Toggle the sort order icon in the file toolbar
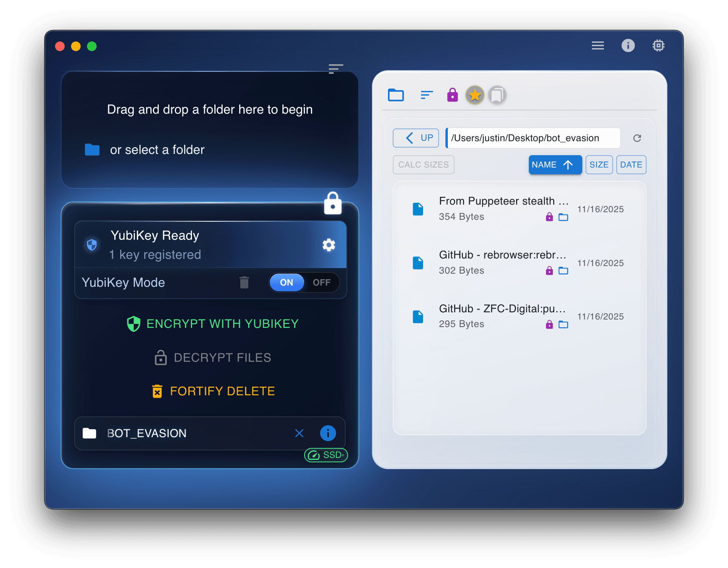This screenshot has width=728, height=568. [x=426, y=95]
